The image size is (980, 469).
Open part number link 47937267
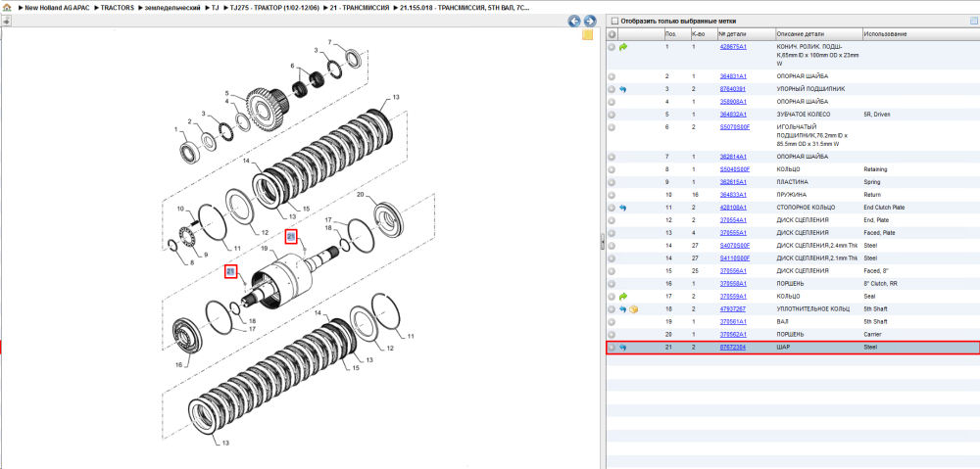coord(732,309)
